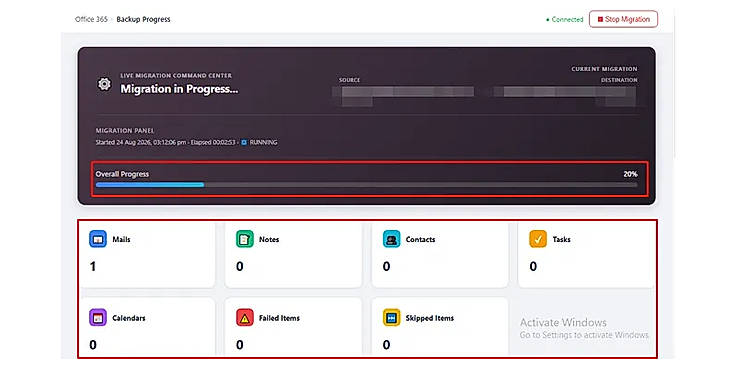
Task: Click the Skipped Items label
Action: point(430,318)
